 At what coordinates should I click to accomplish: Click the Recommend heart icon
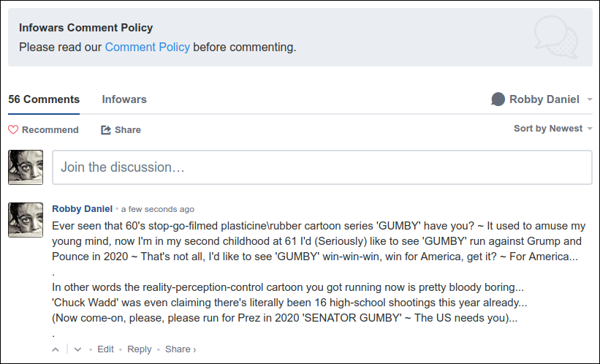[13, 130]
